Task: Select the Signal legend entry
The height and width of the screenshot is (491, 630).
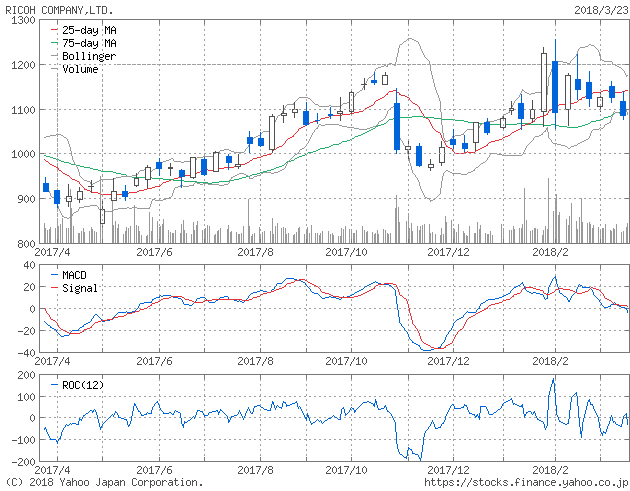Action: [81, 286]
